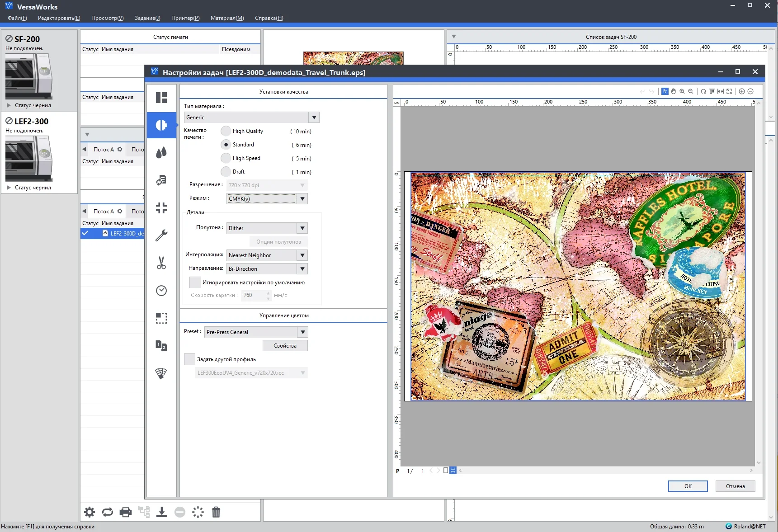Screen dimensions: 778x532
Task: Toggle checkmark on LEF2-300D job row
Action: tap(85, 233)
